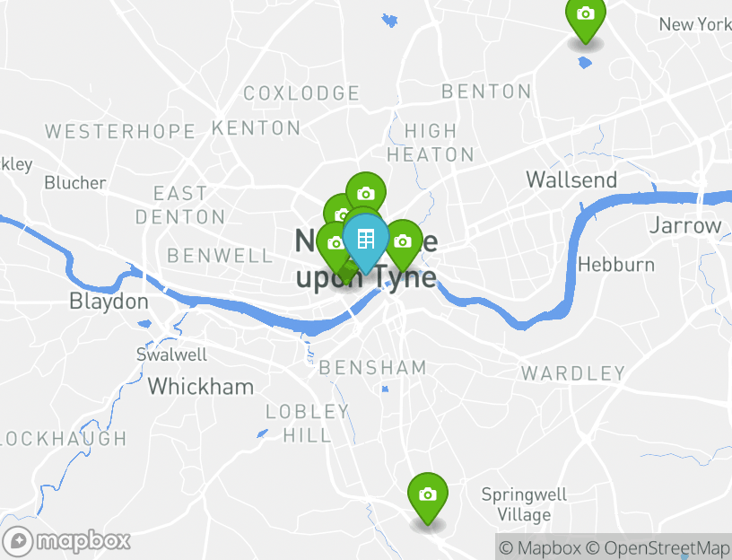732x560 pixels.
Task: Select camera pin right of blue building marker
Action: point(405,243)
